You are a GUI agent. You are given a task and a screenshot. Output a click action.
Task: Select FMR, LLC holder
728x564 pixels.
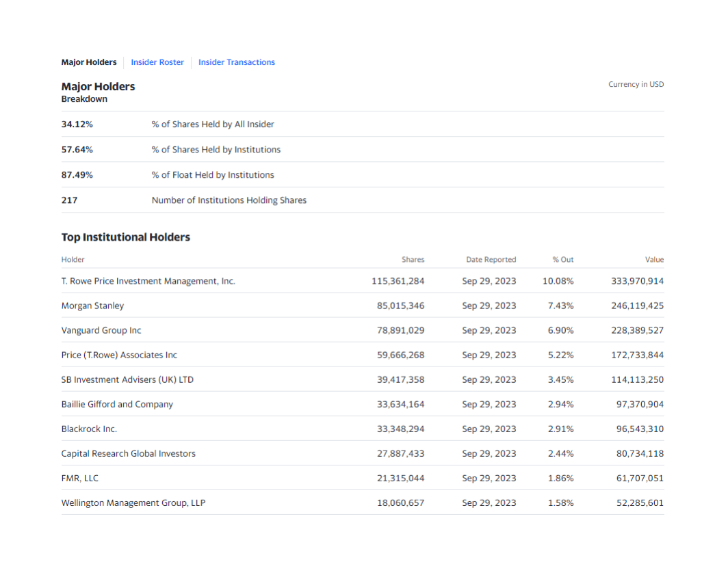pyautogui.click(x=80, y=478)
